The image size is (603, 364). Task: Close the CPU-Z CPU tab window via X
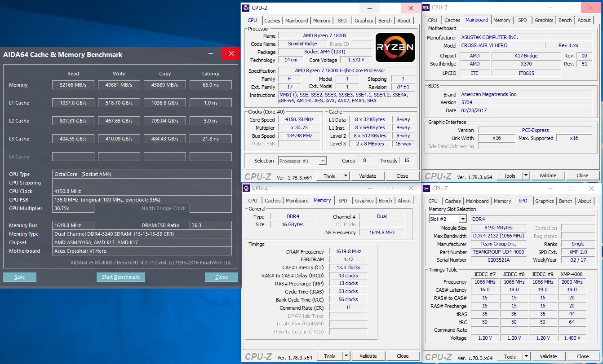coord(411,8)
